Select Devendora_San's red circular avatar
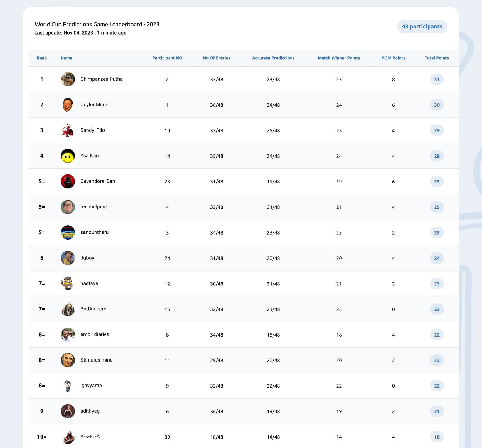 click(x=68, y=181)
